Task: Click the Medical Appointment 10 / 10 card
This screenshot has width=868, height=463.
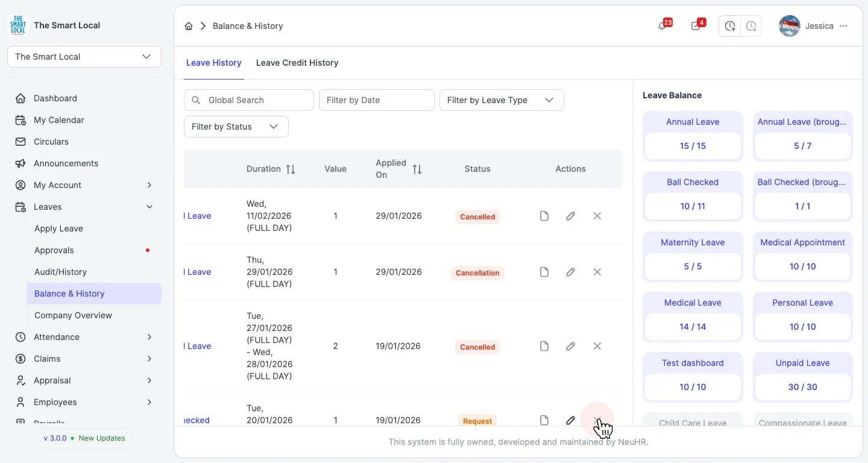Action: coord(803,257)
